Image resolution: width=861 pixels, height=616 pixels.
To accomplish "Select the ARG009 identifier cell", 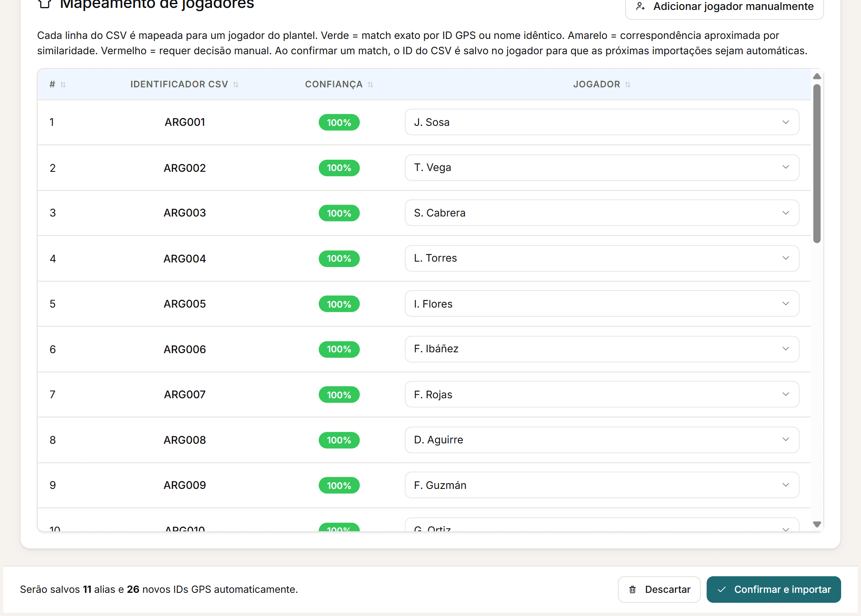I will (x=185, y=485).
